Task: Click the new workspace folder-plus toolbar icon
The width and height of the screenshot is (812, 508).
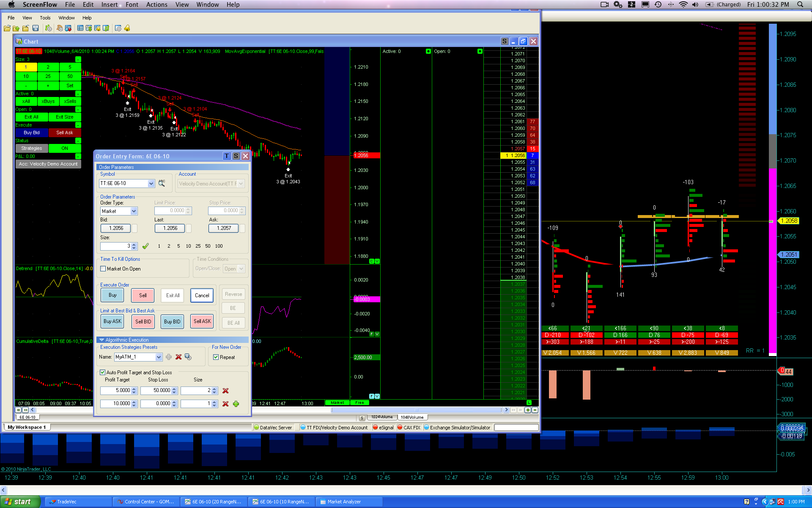Action: [16, 28]
